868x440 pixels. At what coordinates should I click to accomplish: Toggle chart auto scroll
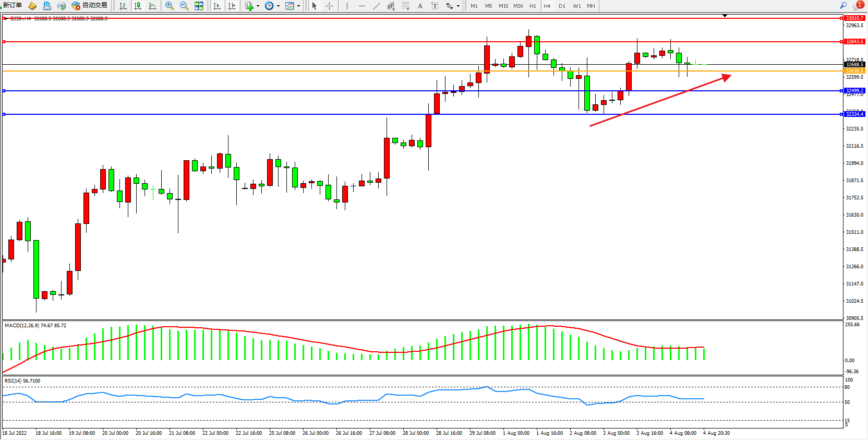tap(217, 6)
